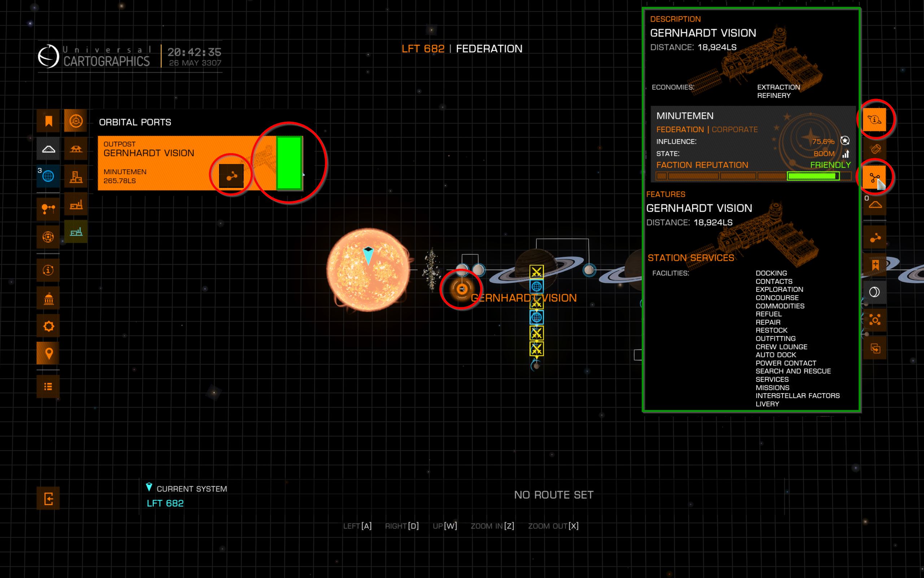924x578 pixels.
Task: Exit the system map with the exit icon
Action: (48, 499)
